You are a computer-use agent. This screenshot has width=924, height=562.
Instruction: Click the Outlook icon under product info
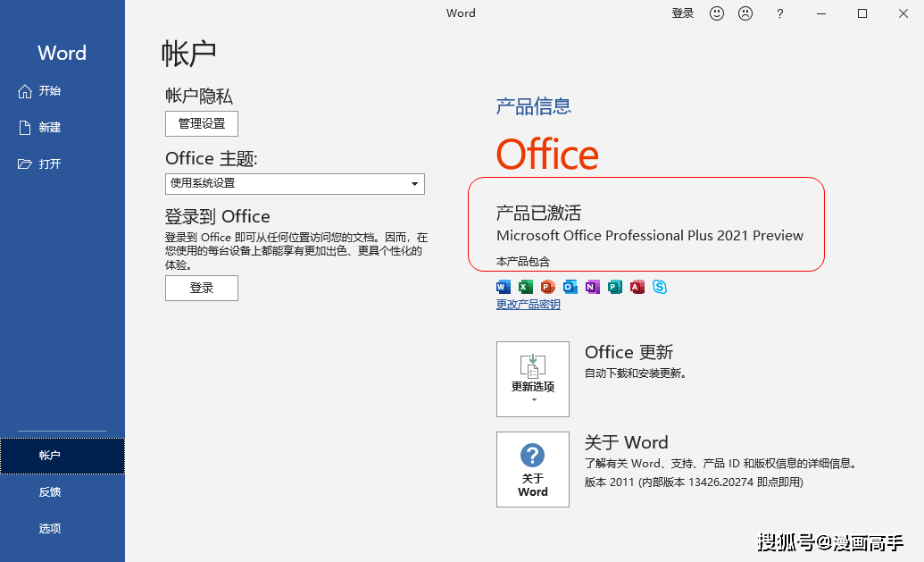pyautogui.click(x=570, y=287)
